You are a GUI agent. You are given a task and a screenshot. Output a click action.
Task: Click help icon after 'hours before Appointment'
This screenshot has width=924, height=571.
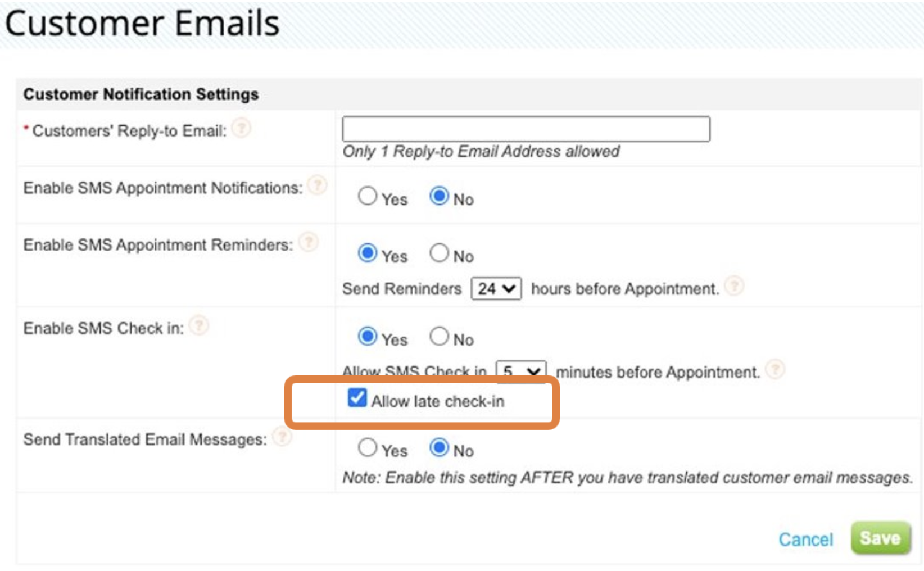point(734,286)
